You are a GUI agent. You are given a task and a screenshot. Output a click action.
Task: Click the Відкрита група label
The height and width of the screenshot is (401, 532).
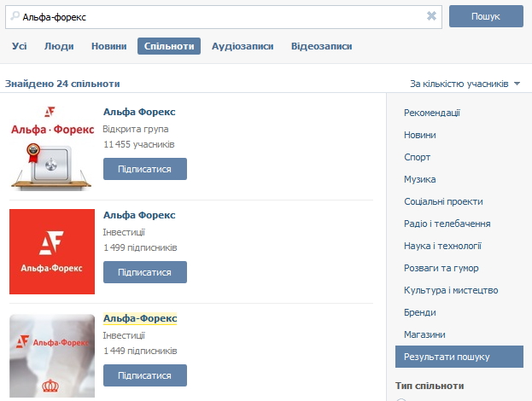(x=136, y=129)
